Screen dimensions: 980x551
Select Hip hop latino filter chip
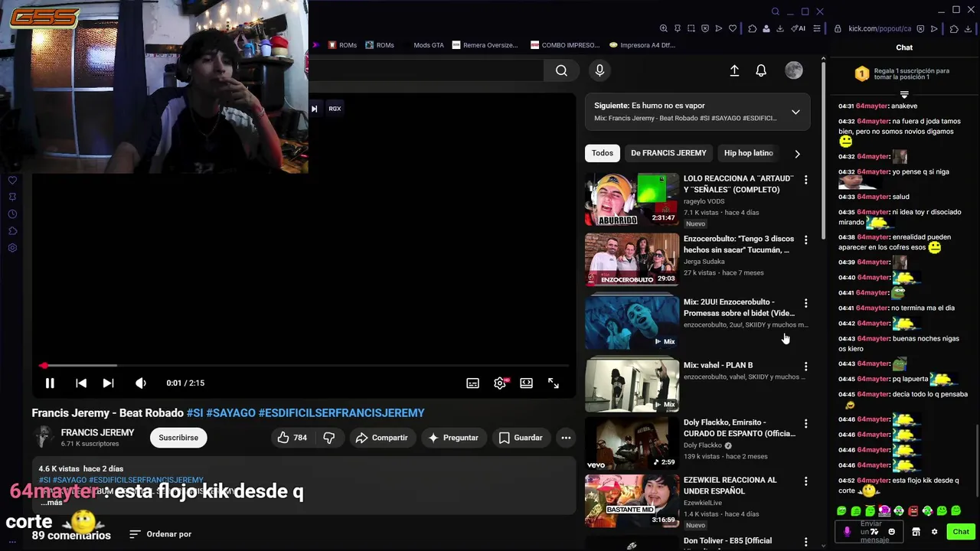[x=748, y=153]
